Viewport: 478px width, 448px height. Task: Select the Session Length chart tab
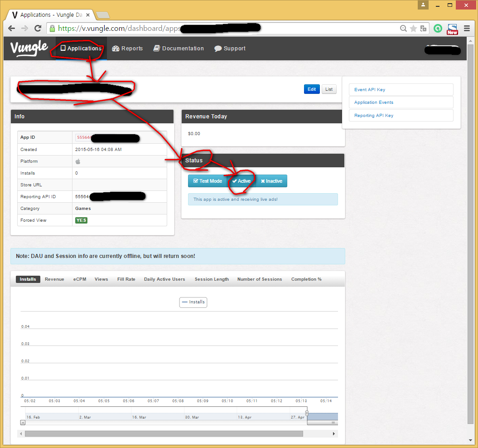[x=212, y=279]
